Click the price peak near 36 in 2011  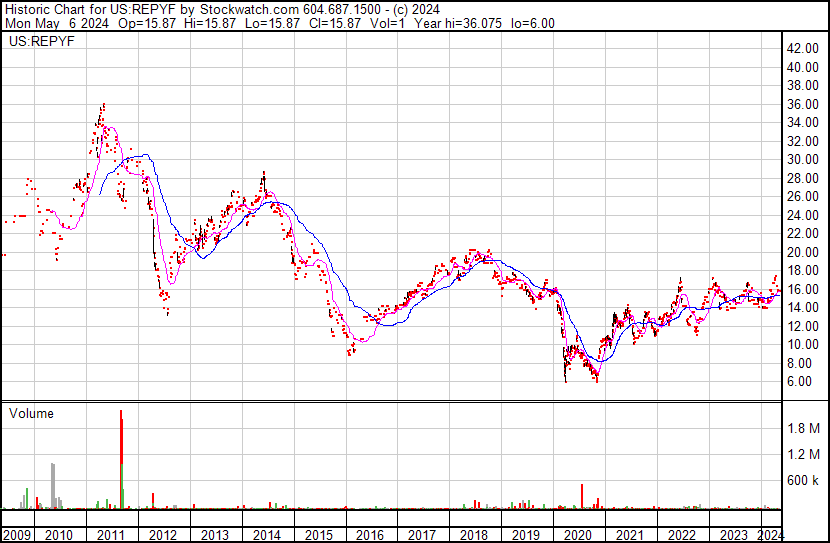[x=103, y=105]
